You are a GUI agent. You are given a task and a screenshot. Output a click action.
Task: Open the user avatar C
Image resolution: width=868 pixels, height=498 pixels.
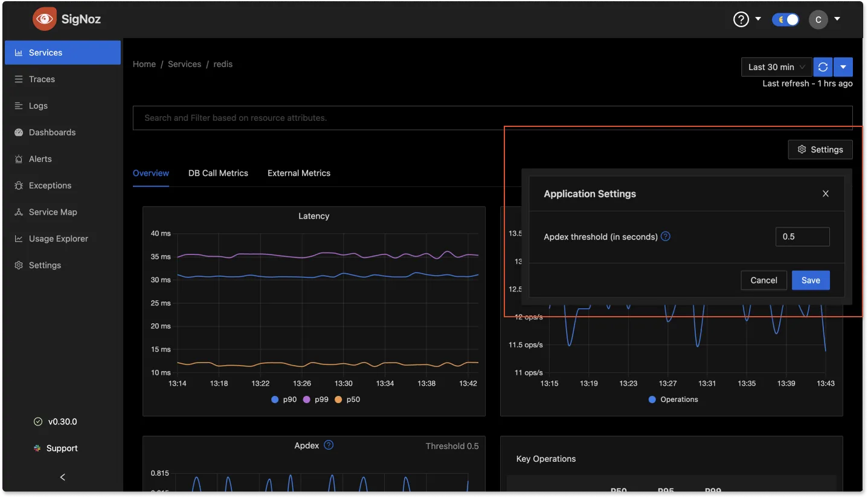(818, 19)
